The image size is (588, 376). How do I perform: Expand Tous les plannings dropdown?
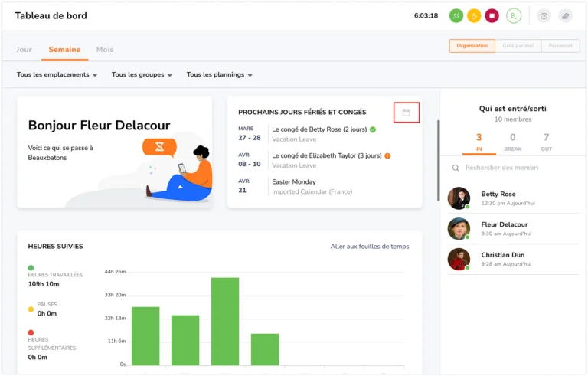tap(220, 75)
